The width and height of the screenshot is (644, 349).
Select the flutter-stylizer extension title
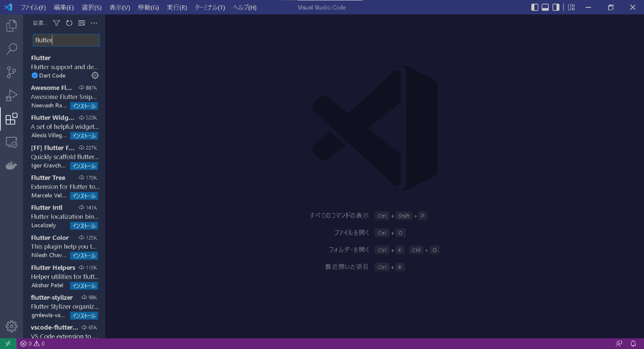point(52,297)
